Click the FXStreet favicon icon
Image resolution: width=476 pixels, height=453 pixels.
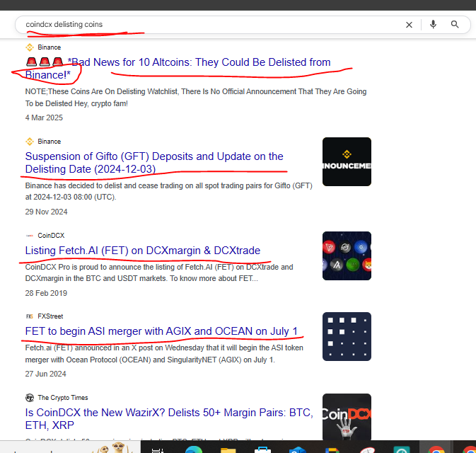click(30, 316)
